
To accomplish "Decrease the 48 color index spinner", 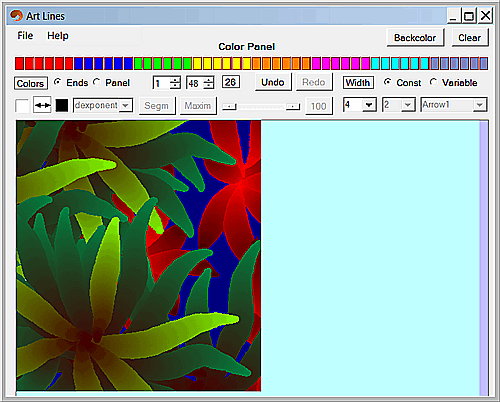I will click(x=208, y=86).
